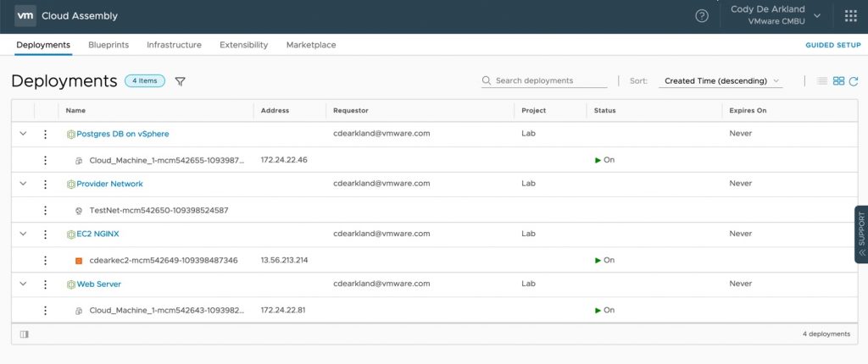Open actions menu for Postgres DB on vSphere
The height and width of the screenshot is (364, 868).
[x=46, y=135]
